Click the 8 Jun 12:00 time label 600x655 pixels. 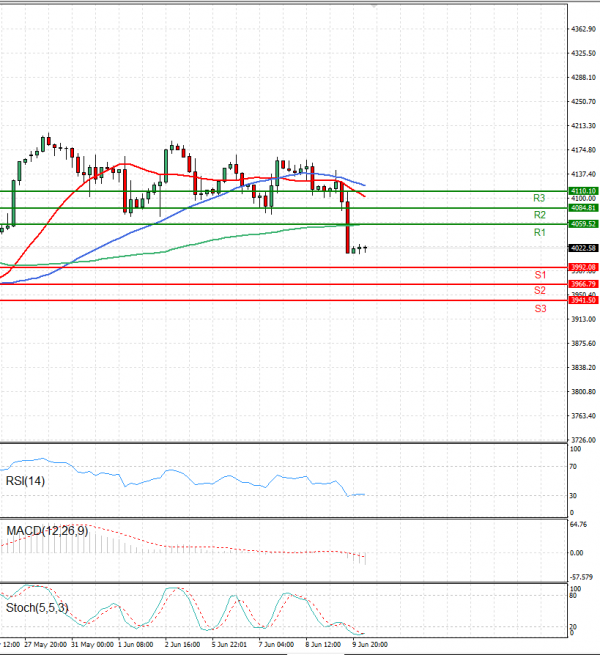tap(323, 645)
